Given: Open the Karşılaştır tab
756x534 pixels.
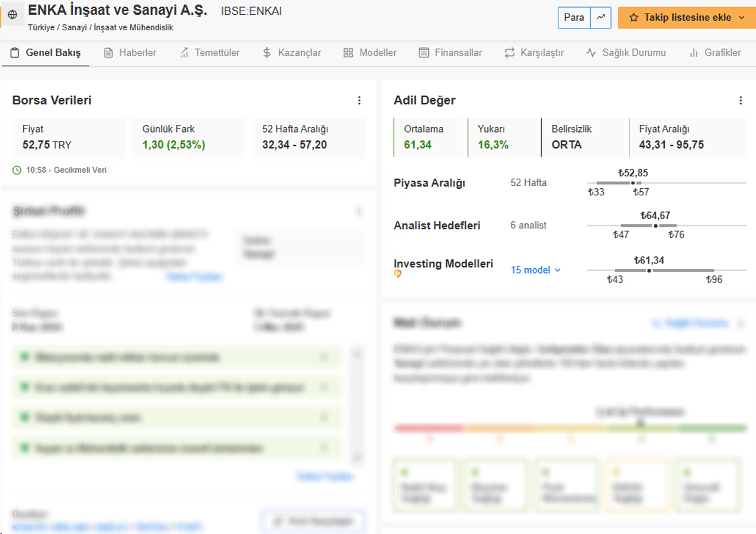Looking at the screenshot, I should coord(534,53).
